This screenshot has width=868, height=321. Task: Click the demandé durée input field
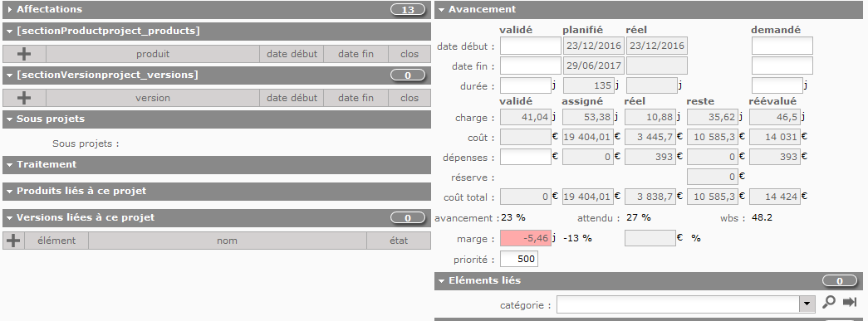[x=777, y=85]
